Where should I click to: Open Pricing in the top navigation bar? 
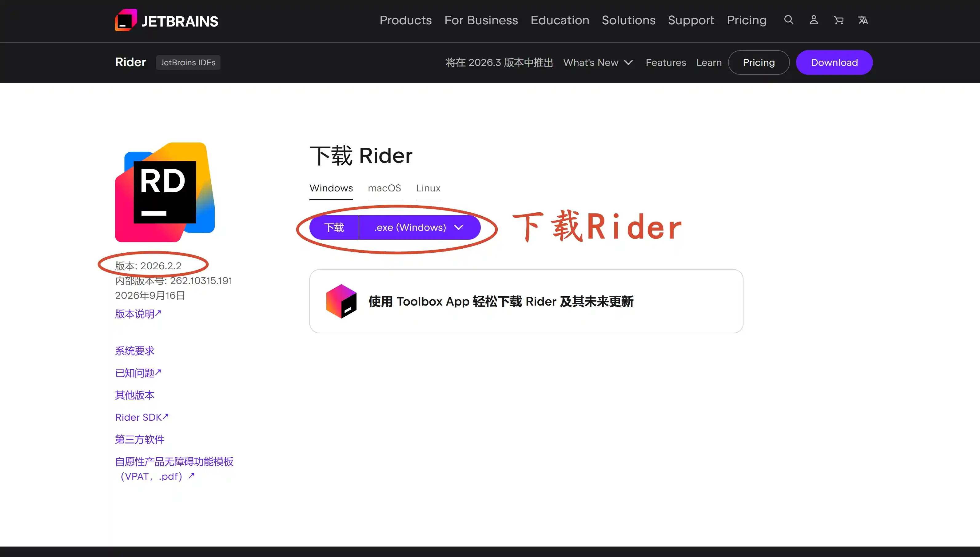point(746,20)
